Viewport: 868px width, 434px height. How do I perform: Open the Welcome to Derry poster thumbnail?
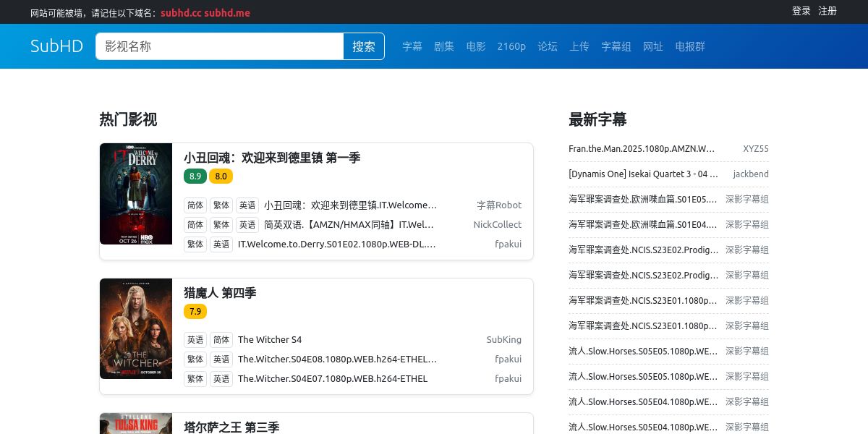pos(136,194)
